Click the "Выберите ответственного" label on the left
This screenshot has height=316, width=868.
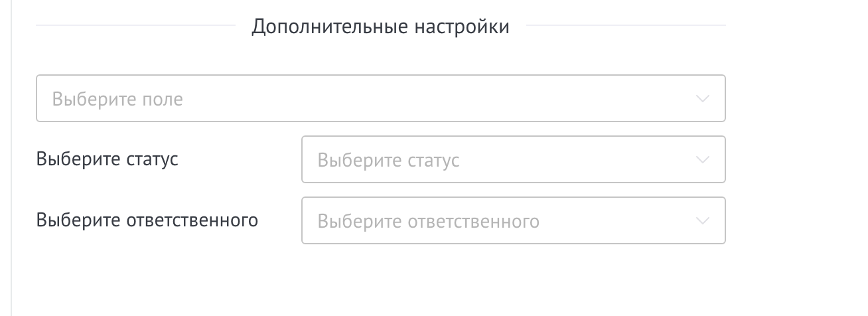point(147,220)
